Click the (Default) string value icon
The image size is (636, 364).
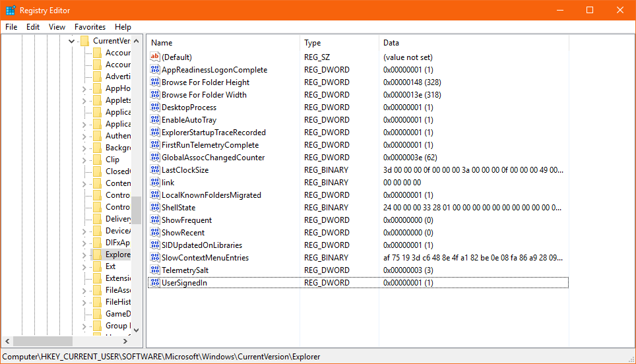click(x=154, y=57)
